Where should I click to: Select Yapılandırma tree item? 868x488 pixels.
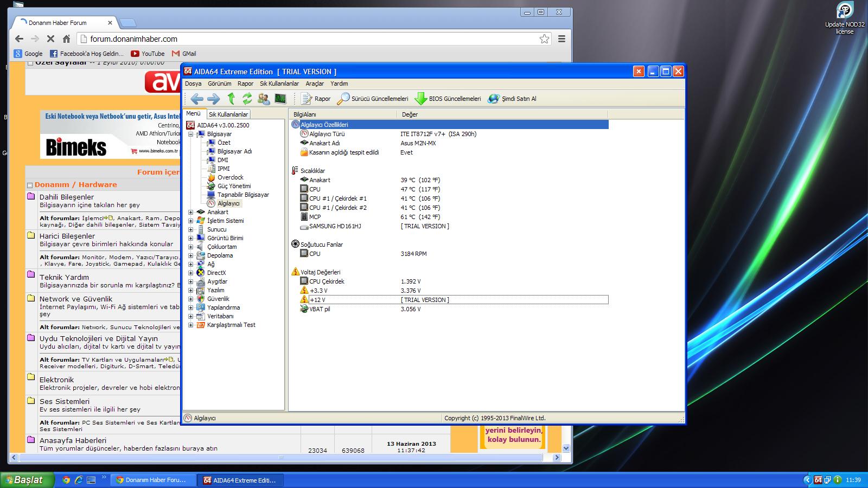[223, 307]
